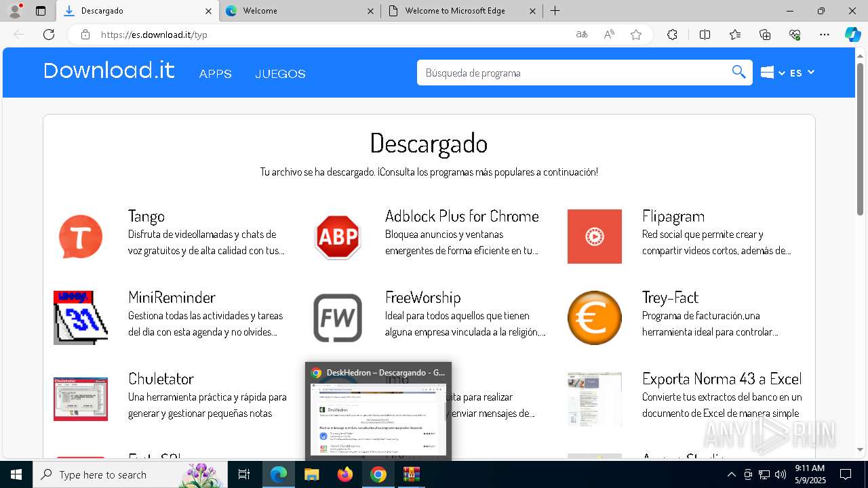Click the DeskHedron Chrome preview thumbnail

click(378, 420)
